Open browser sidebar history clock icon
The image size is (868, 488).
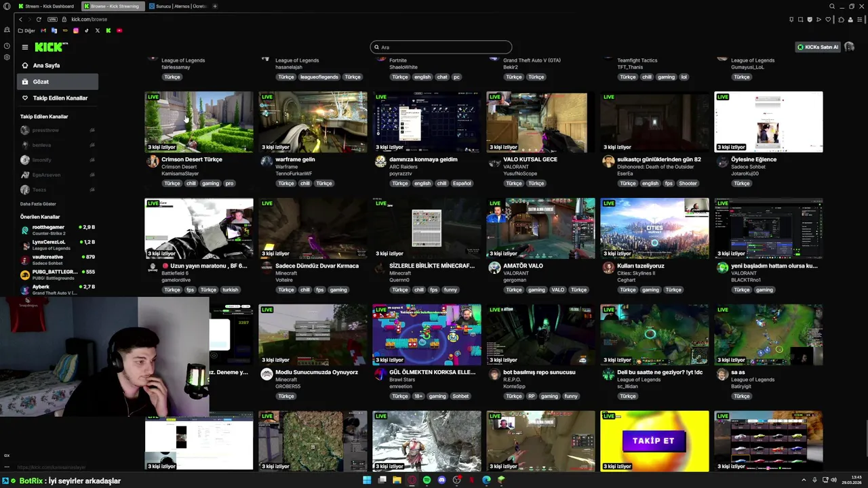pyautogui.click(x=7, y=46)
